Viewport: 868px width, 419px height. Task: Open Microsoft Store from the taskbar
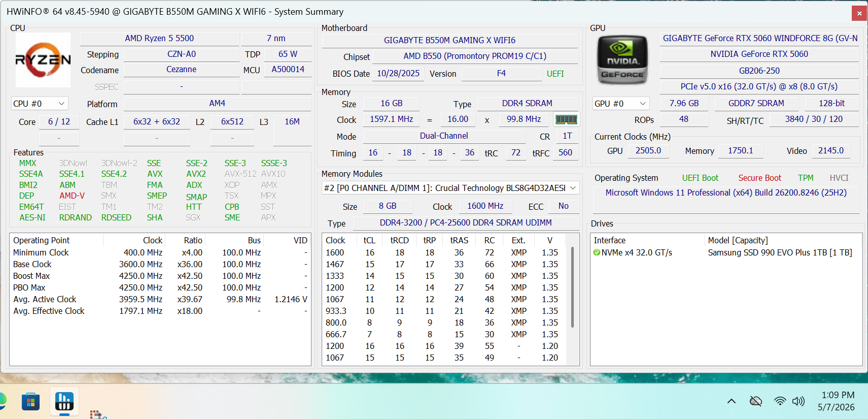click(x=30, y=402)
